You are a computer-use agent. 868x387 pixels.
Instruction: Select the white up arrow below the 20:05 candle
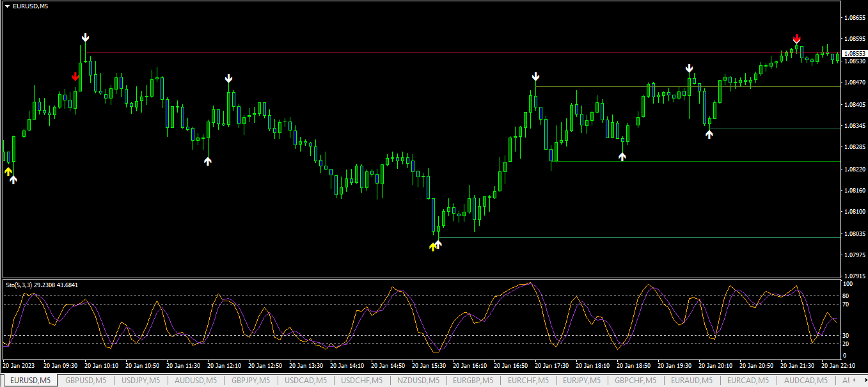pos(709,134)
